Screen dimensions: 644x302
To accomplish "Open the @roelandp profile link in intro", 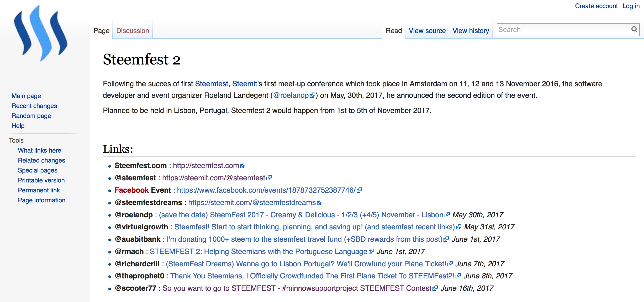I will tap(291, 95).
